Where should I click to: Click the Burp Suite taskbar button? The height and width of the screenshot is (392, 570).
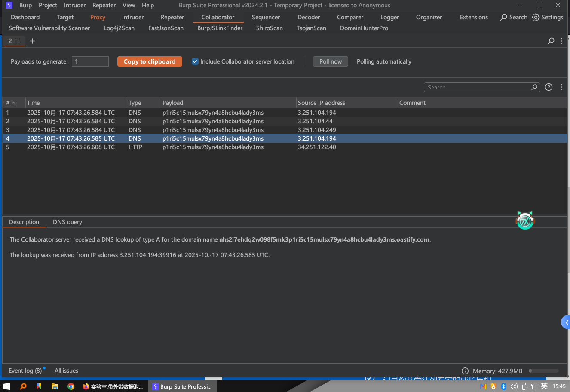[x=183, y=386]
